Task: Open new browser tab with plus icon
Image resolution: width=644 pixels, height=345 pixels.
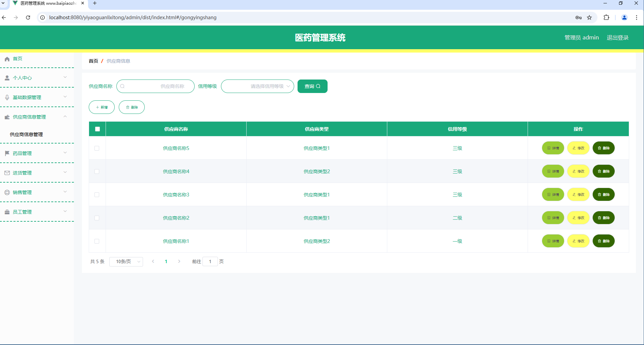Action: 95,3
